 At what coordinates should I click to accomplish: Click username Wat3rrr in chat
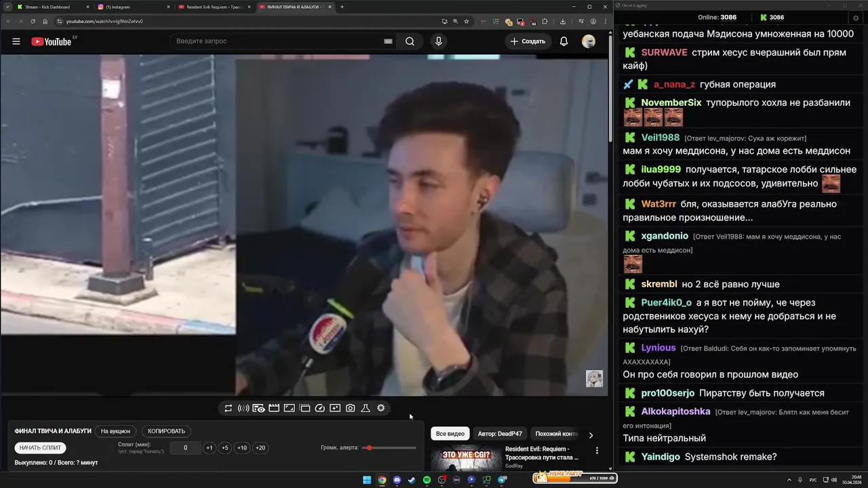point(659,204)
